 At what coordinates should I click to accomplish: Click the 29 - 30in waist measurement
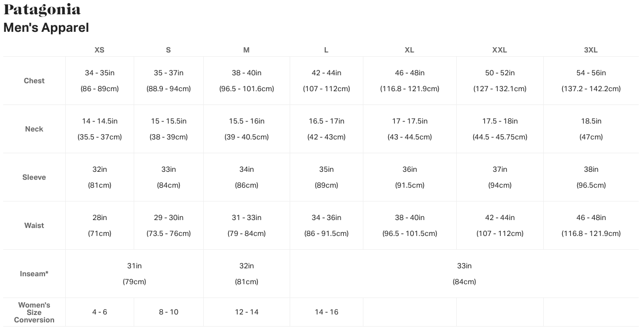(168, 217)
